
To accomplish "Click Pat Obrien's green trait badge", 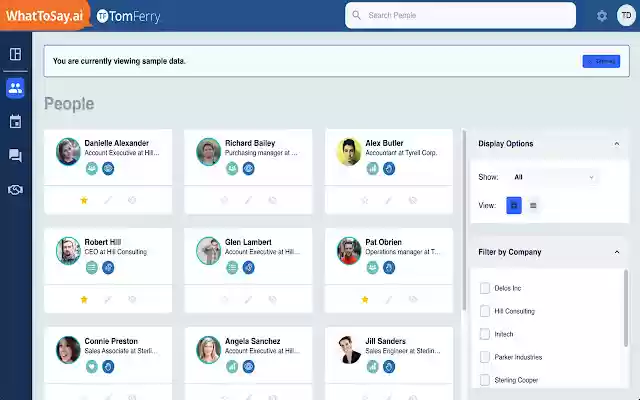I will (x=373, y=268).
